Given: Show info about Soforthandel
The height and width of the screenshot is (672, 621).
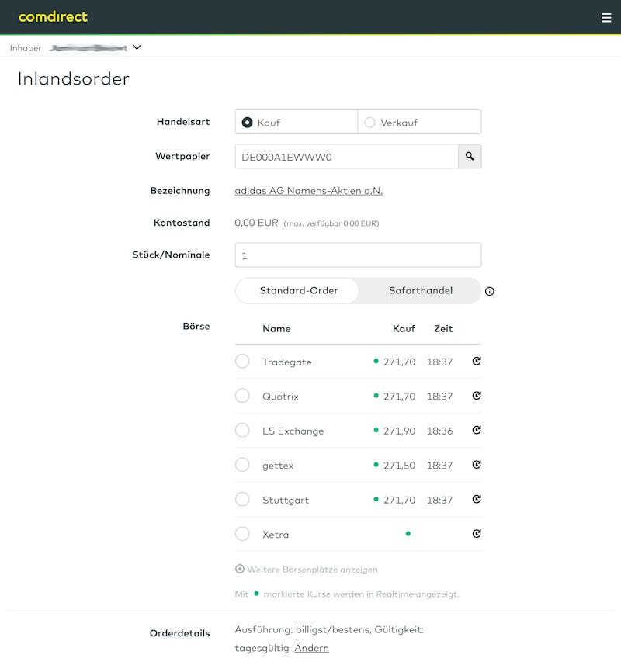Looking at the screenshot, I should tap(489, 292).
